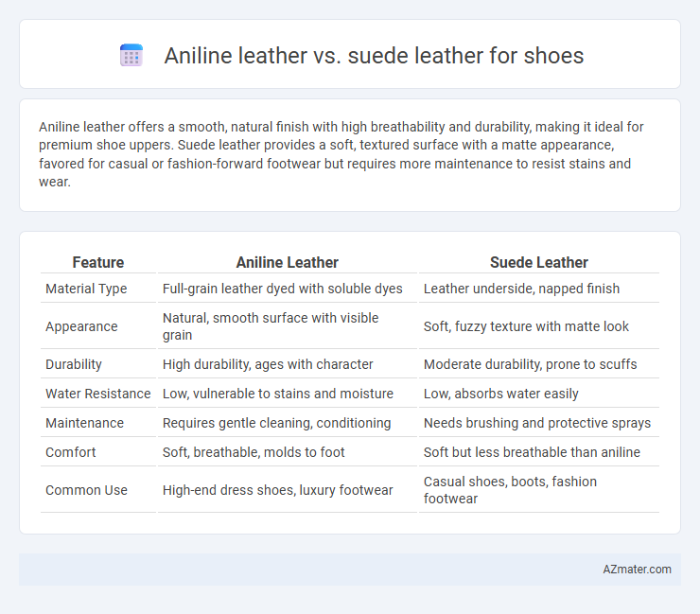Click the 'Appearance' row label

click(x=81, y=327)
